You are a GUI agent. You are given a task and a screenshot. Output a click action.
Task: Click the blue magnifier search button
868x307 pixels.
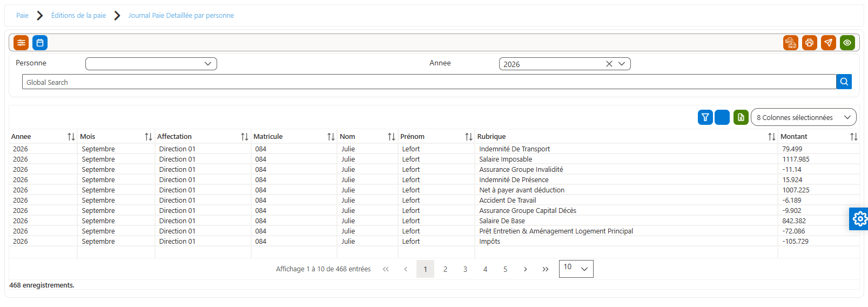844,82
